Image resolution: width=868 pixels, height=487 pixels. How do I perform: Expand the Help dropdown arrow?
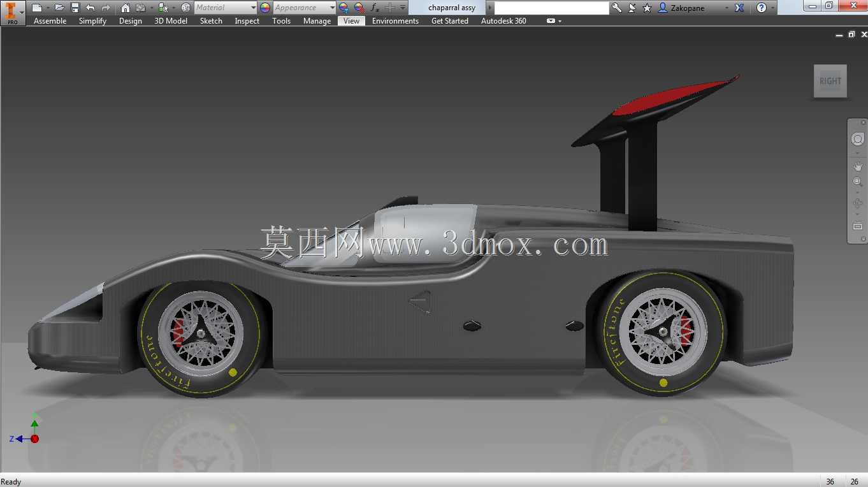(773, 8)
